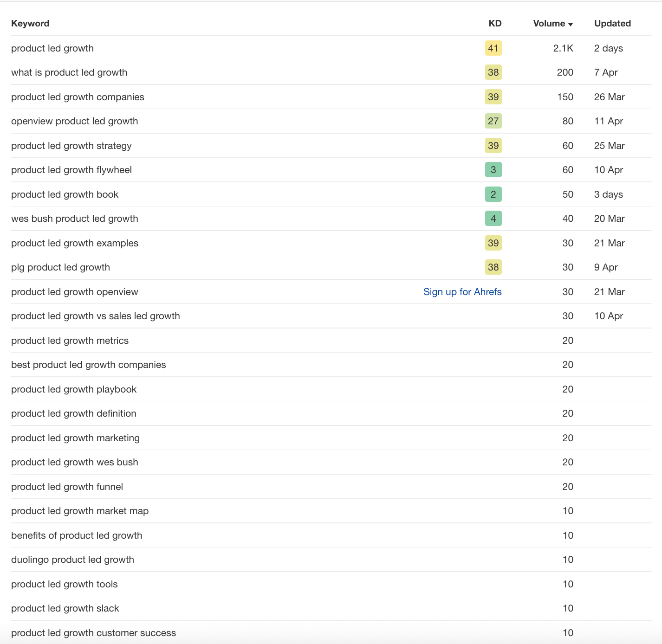The image size is (662, 644).
Task: Click the updated value '3 days'
Action: (609, 194)
